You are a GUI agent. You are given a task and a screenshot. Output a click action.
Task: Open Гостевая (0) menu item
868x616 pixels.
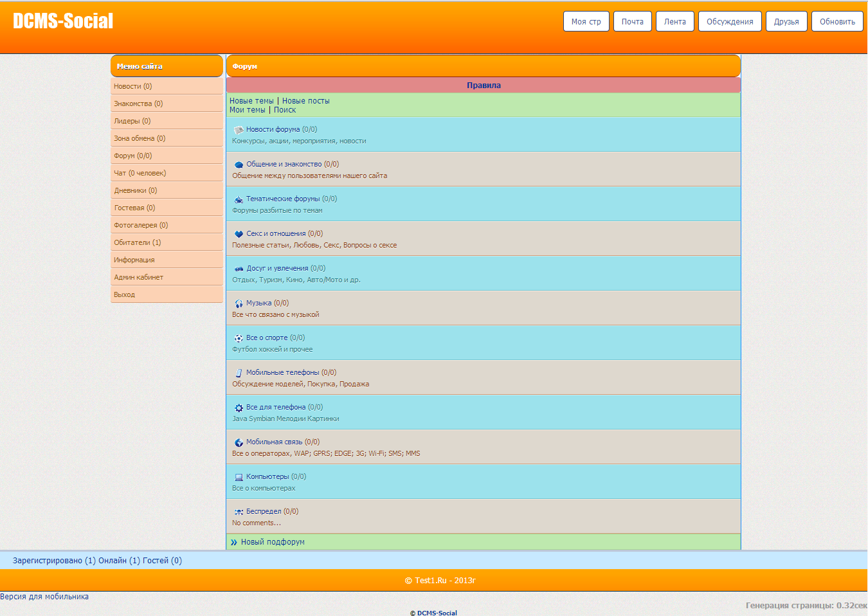coord(167,208)
